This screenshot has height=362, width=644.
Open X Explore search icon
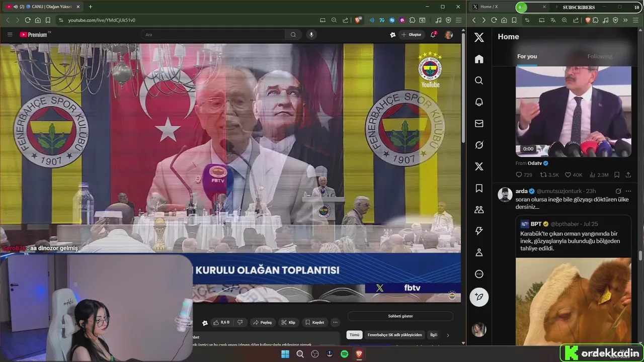tap(479, 80)
